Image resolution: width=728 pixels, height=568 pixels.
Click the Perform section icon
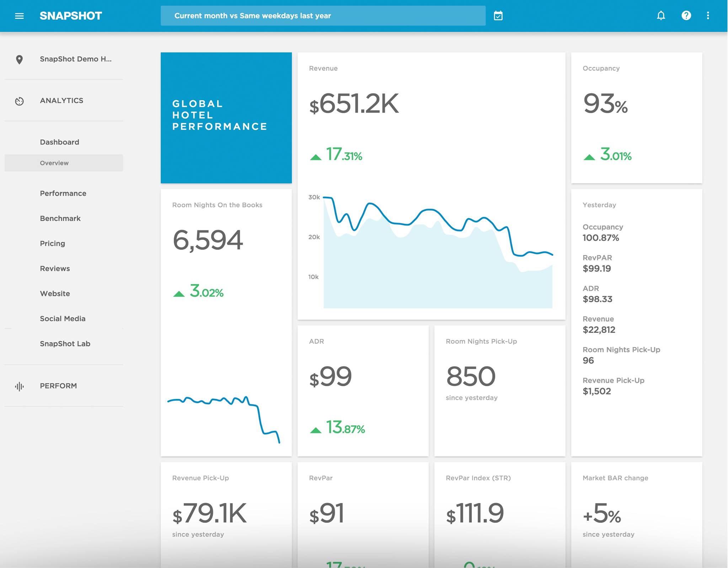pos(19,386)
